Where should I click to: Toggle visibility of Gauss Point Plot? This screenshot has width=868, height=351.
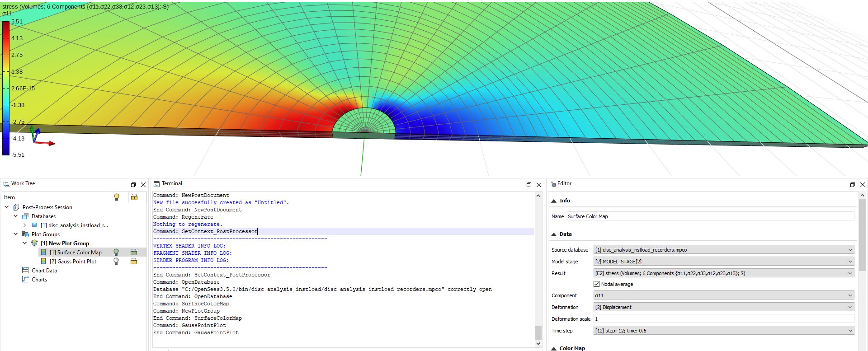coord(116,261)
